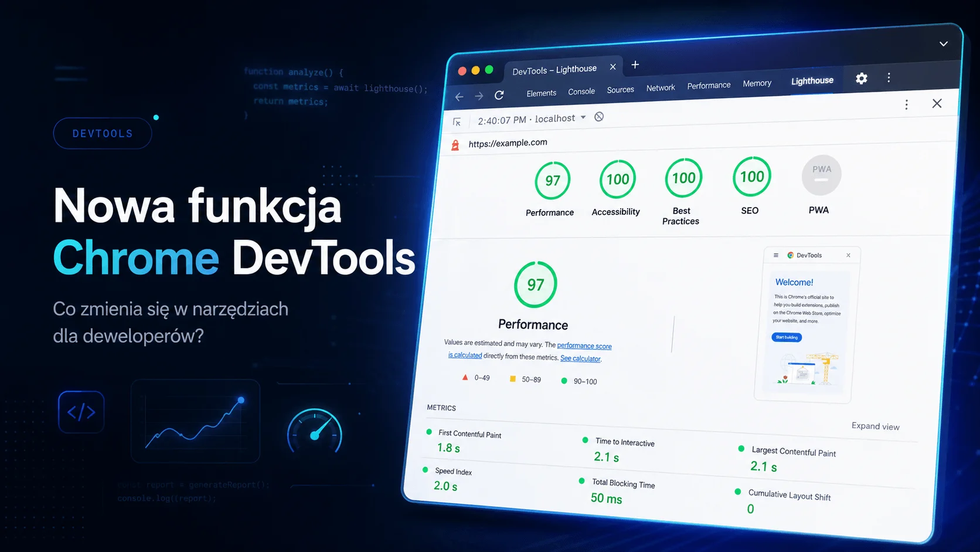
Task: Click the page screenshot thumbnail
Action: tap(806, 325)
